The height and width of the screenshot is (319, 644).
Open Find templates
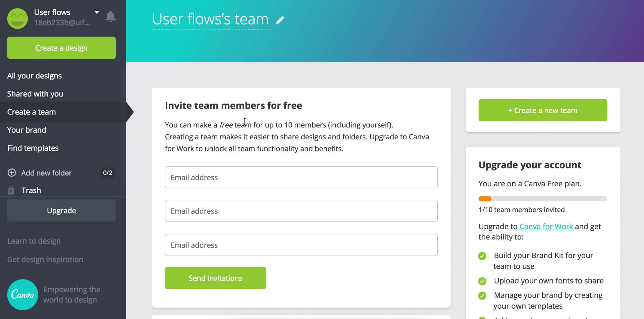pyautogui.click(x=33, y=148)
